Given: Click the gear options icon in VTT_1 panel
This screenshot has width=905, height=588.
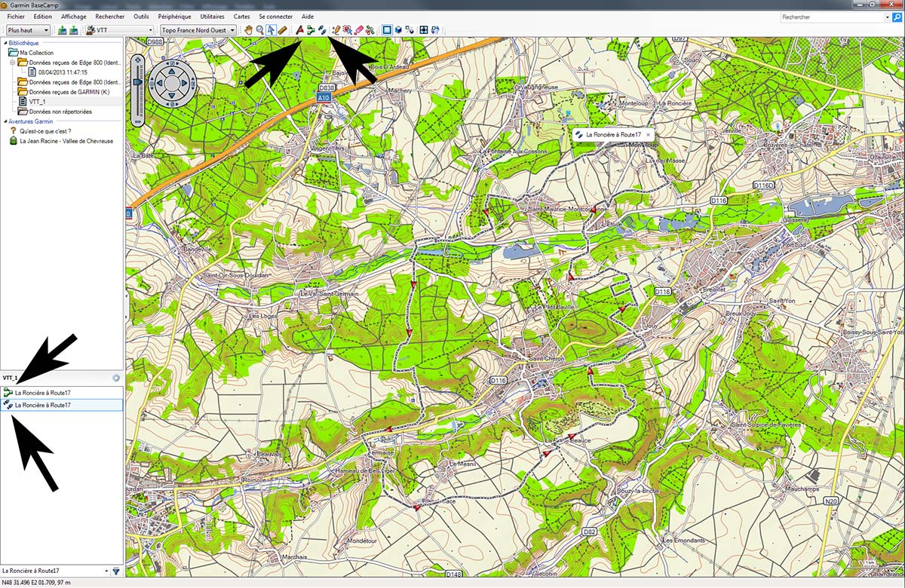Looking at the screenshot, I should coord(116,378).
